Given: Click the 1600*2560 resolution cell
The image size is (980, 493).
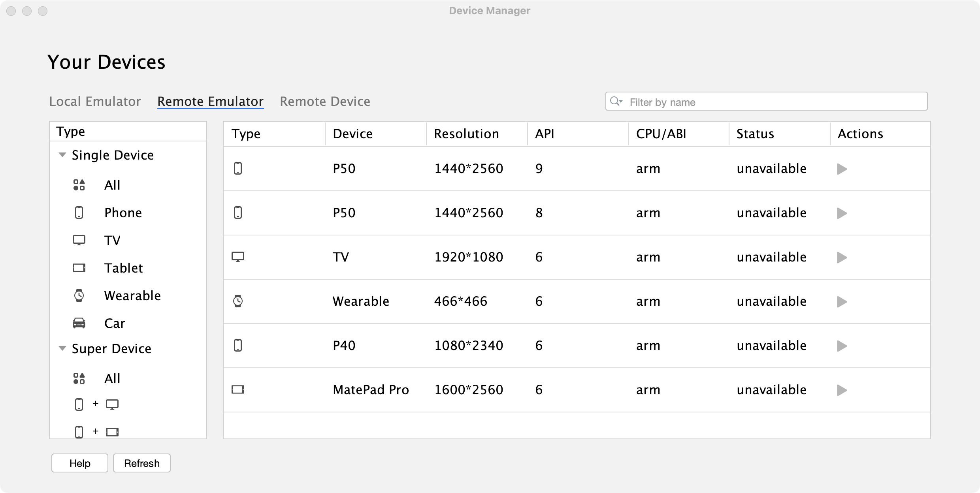Looking at the screenshot, I should pyautogui.click(x=469, y=390).
